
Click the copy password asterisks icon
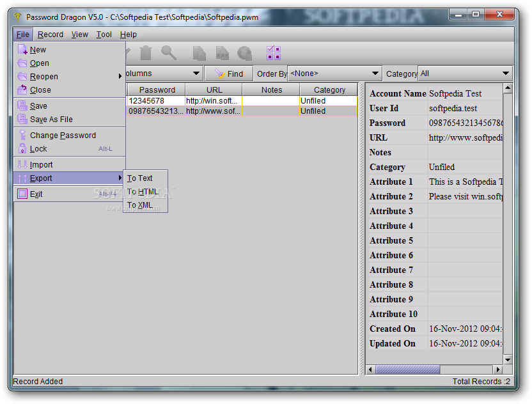click(223, 53)
